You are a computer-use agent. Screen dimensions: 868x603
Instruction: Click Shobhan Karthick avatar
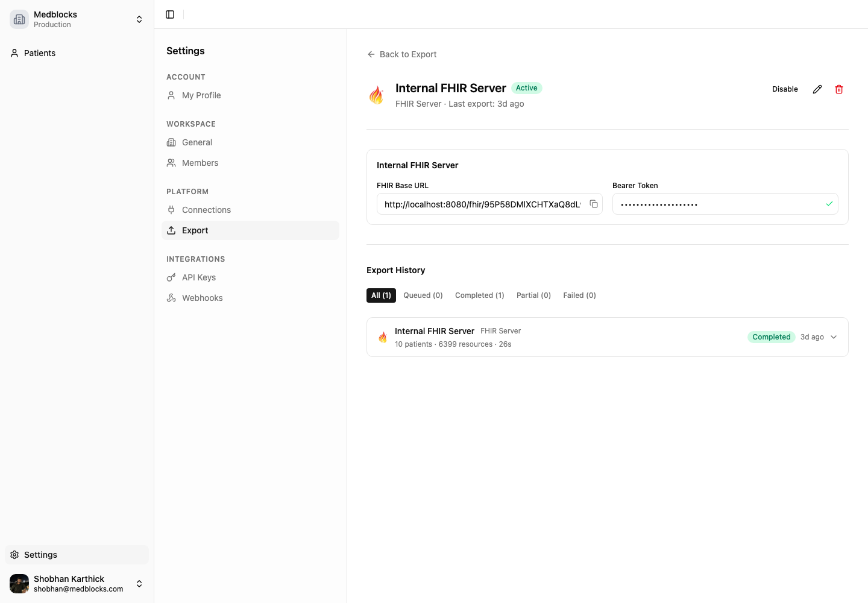19,584
